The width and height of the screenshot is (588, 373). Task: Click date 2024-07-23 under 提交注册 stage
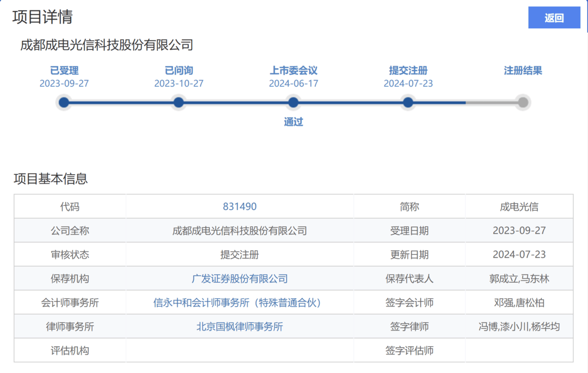point(408,83)
